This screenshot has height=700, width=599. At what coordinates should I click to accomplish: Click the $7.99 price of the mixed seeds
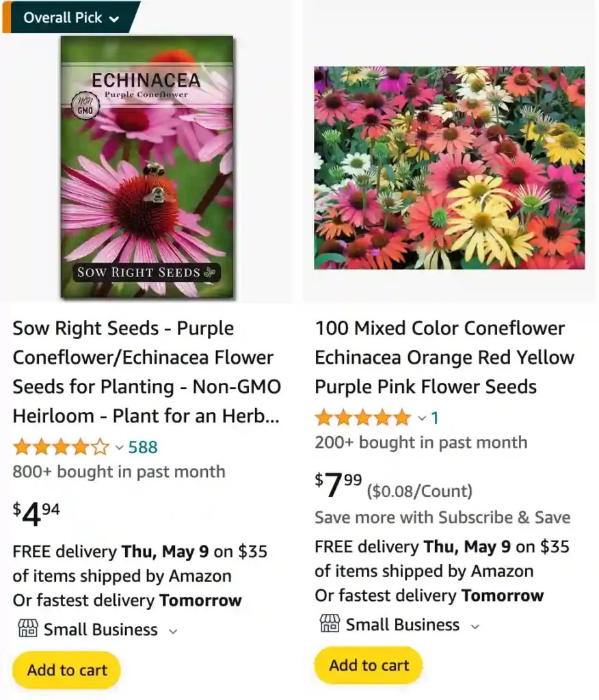[335, 485]
